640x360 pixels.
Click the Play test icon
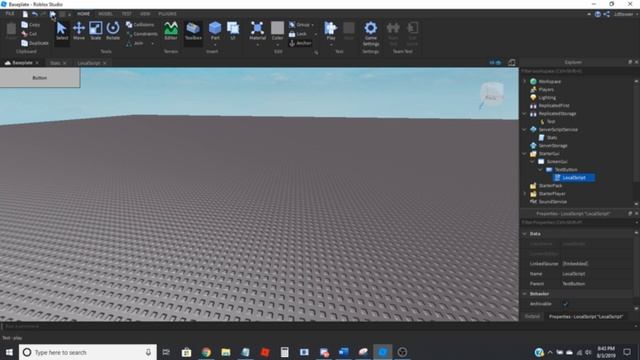click(x=331, y=29)
